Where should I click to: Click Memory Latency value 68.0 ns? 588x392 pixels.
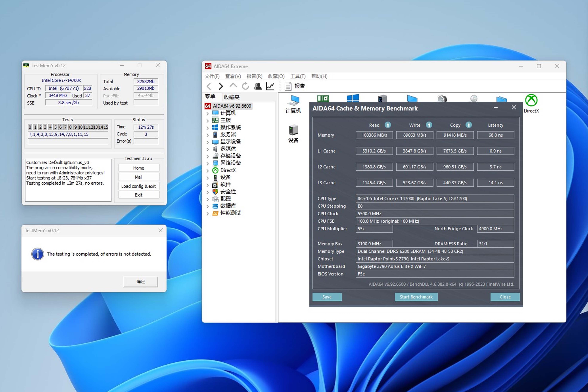click(496, 135)
